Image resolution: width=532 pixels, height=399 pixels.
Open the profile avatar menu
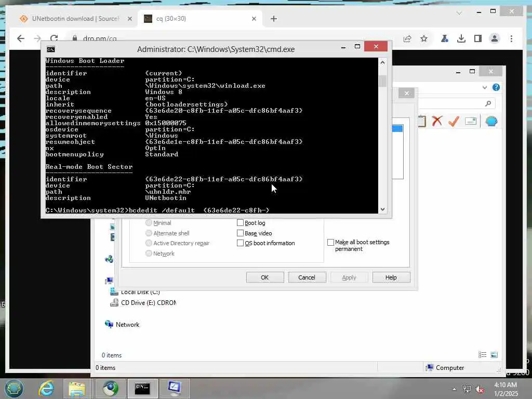495,38
